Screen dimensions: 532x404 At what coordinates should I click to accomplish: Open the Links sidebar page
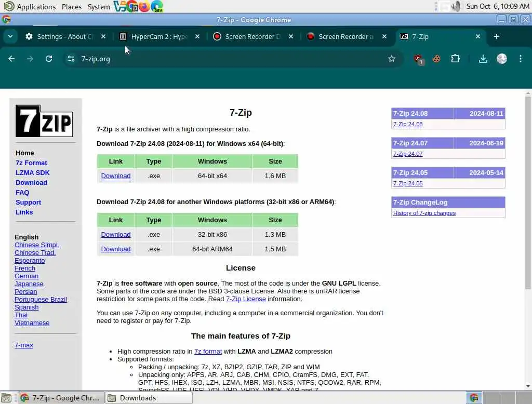coord(24,212)
